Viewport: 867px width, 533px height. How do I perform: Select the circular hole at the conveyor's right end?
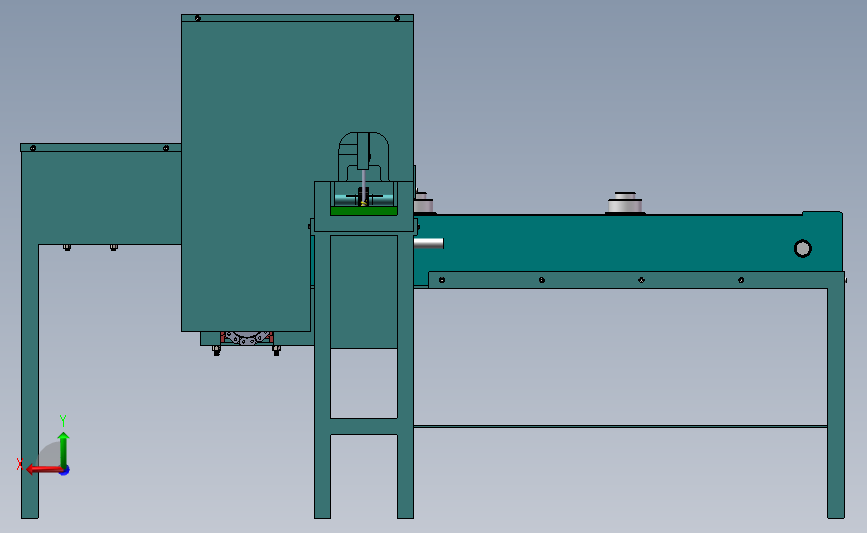point(802,249)
